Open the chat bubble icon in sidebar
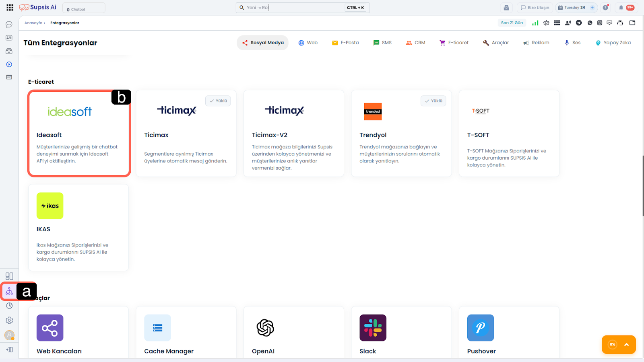This screenshot has width=644, height=362. (x=9, y=25)
